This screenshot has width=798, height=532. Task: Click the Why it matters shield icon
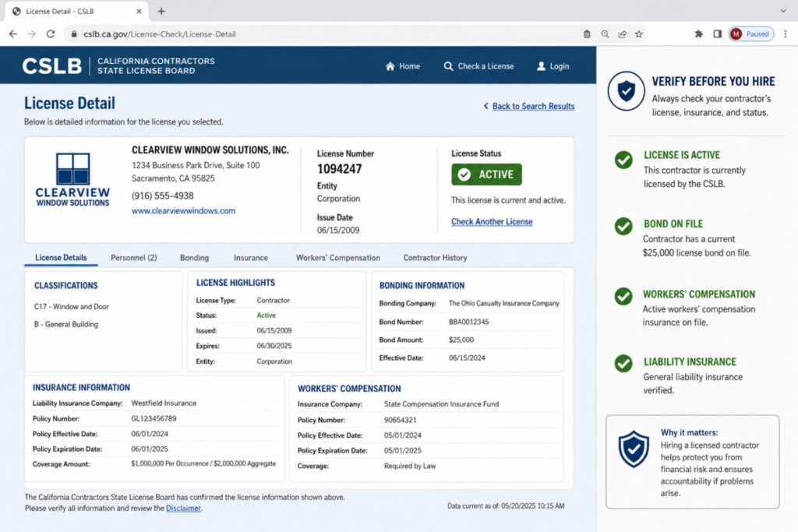[x=634, y=449]
